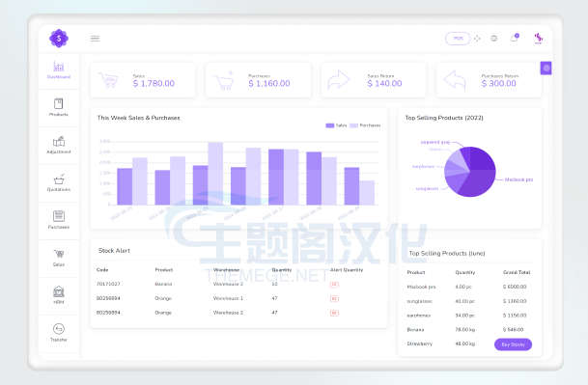Click the cart icon on Purchases card
The height and width of the screenshot is (385, 588).
(x=224, y=80)
